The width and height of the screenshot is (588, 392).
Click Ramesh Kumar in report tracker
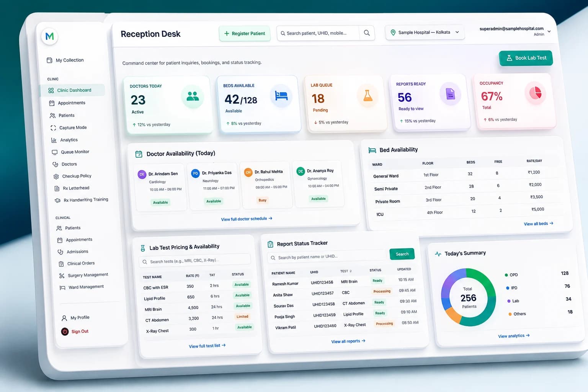tap(285, 284)
